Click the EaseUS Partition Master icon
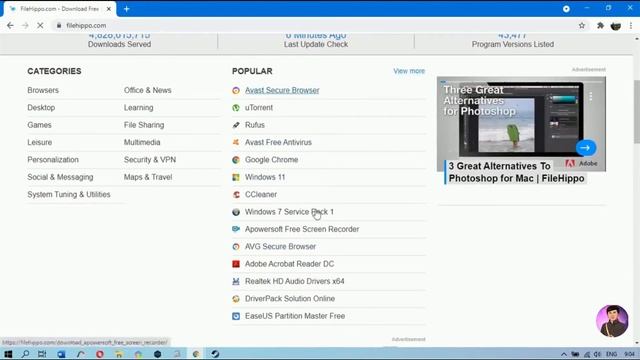Viewport: 640px width, 360px height. coord(236,316)
